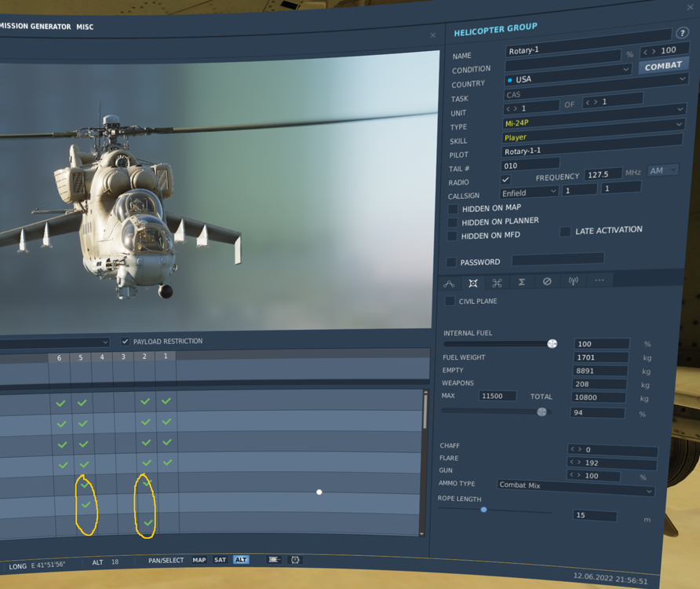Click the help question mark icon
700x589 pixels.
[682, 33]
